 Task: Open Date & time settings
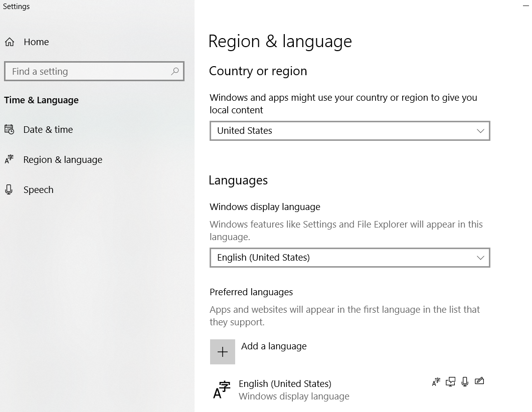[x=48, y=129]
